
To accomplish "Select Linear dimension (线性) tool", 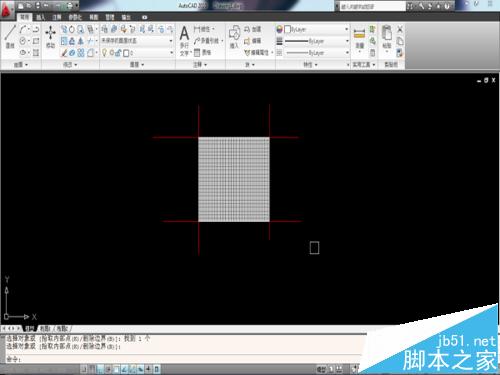I will [204, 29].
